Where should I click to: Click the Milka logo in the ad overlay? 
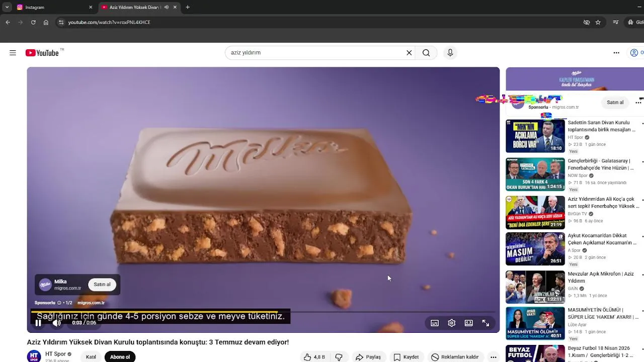[45, 285]
